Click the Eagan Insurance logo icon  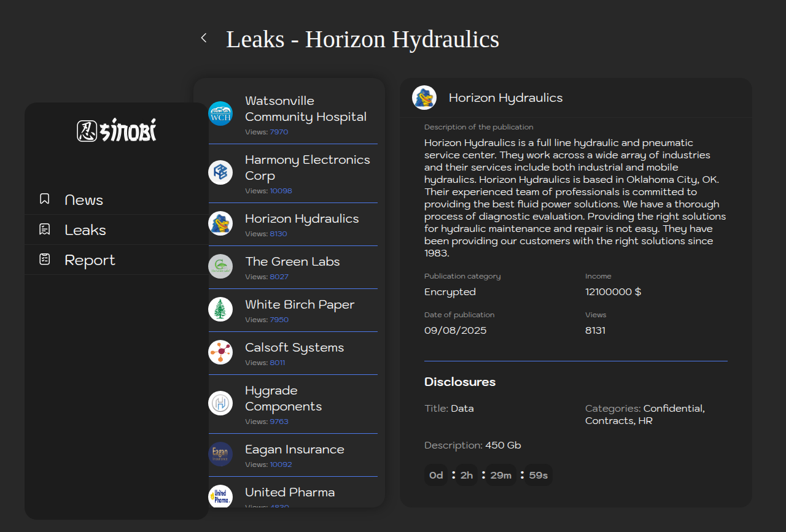tap(220, 454)
